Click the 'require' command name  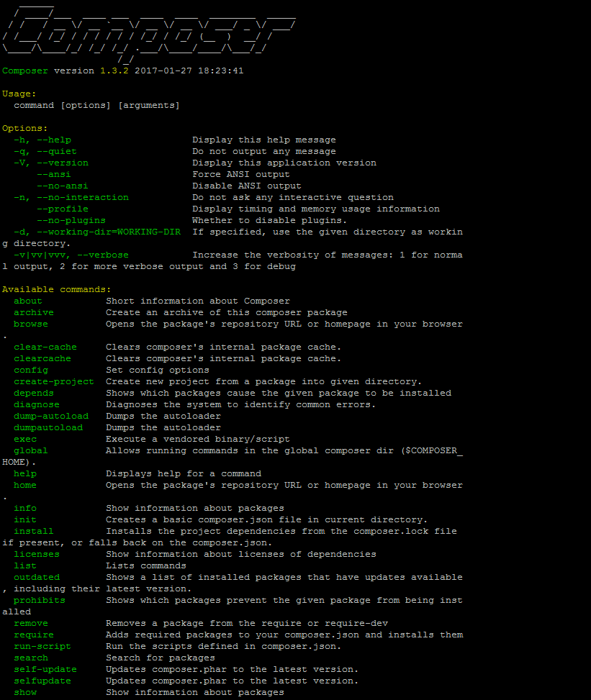click(x=34, y=635)
